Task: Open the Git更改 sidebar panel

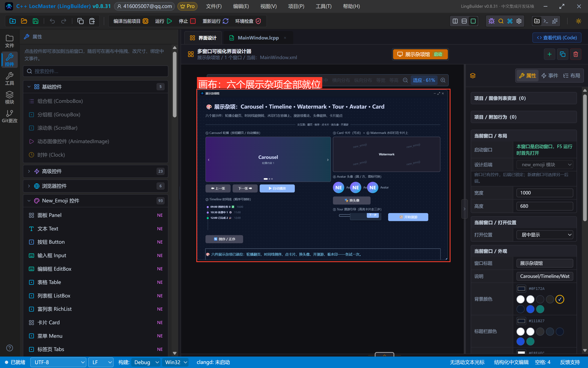Action: tap(9, 116)
